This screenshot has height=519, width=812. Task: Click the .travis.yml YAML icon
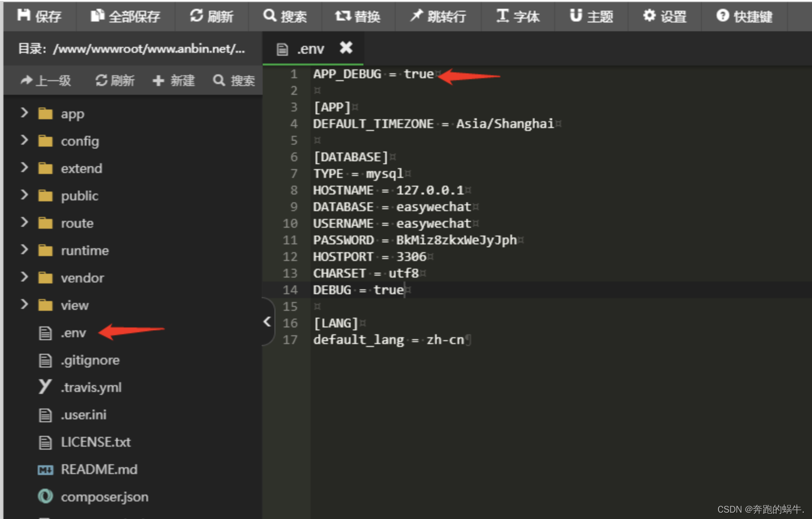45,387
